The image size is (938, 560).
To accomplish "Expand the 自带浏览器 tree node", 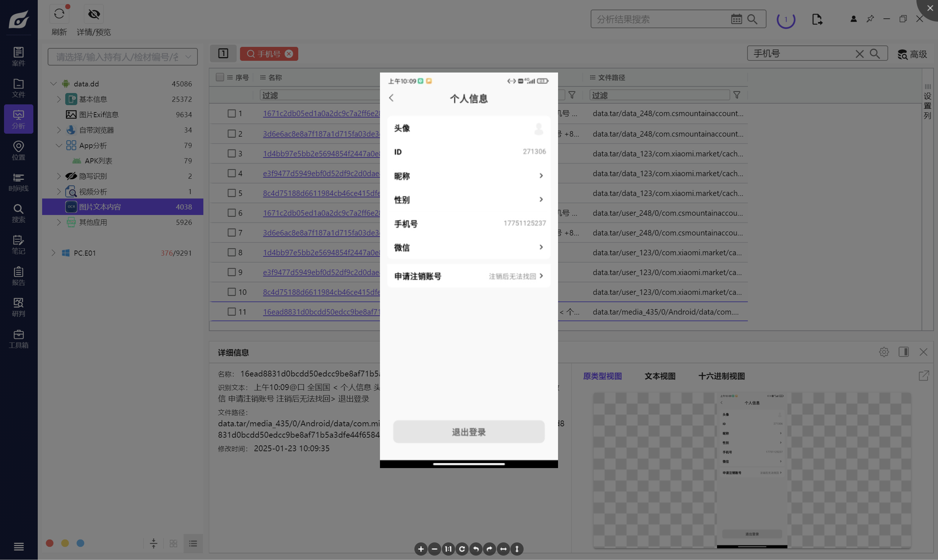I will [x=59, y=130].
